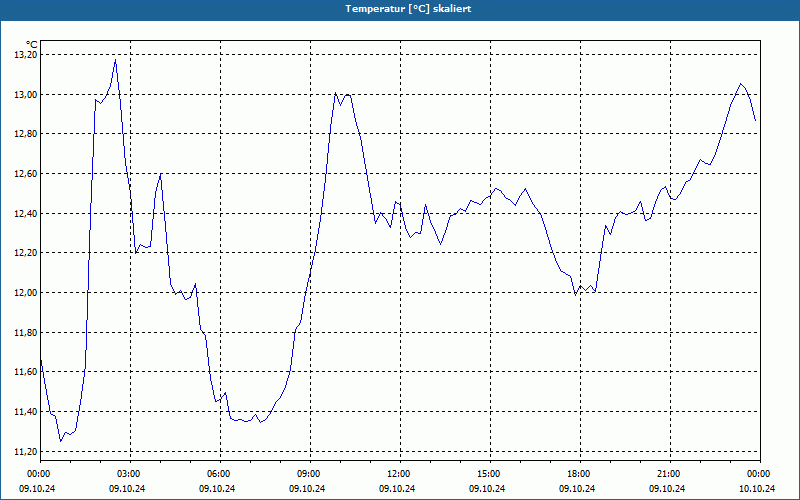The image size is (800, 500).
Task: Click the 10.10.24 date label
Action: point(757,488)
